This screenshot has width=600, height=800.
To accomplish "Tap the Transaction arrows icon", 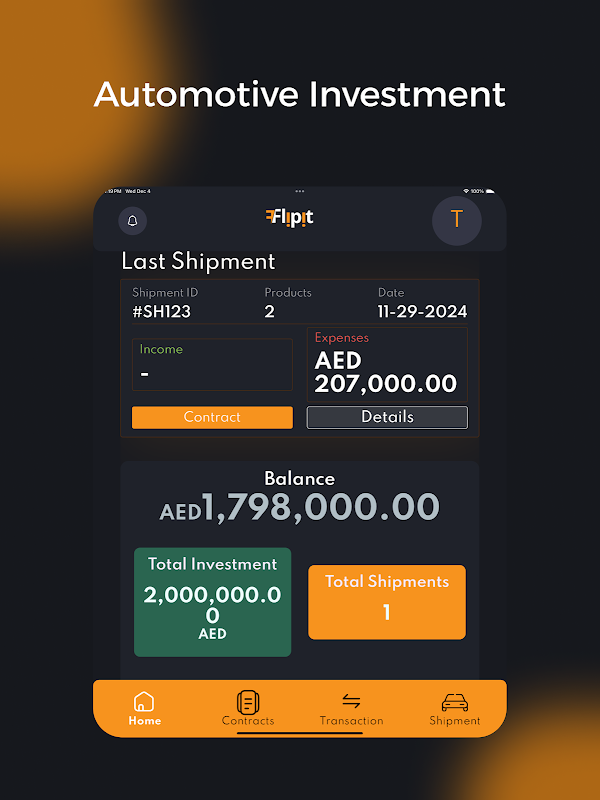I will click(351, 701).
